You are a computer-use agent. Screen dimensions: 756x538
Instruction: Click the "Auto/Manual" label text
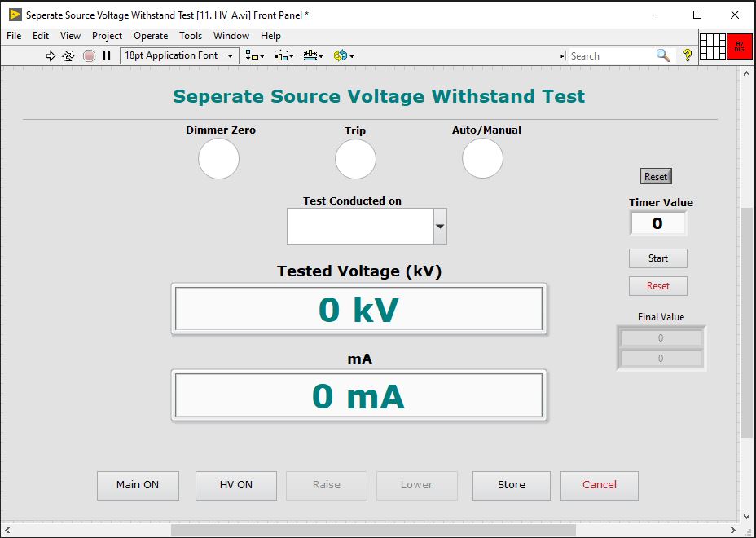[x=486, y=130]
